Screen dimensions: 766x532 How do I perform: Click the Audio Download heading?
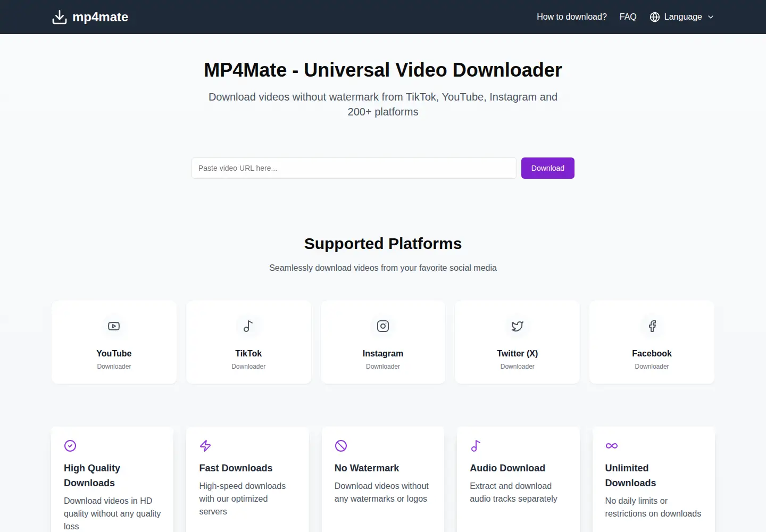[x=507, y=468]
